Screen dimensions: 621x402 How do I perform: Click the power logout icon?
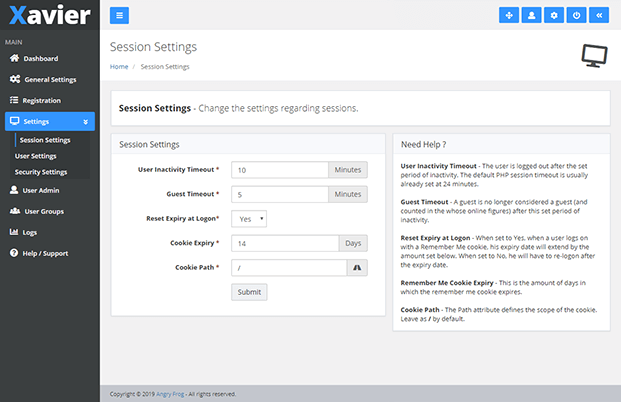[x=577, y=15]
